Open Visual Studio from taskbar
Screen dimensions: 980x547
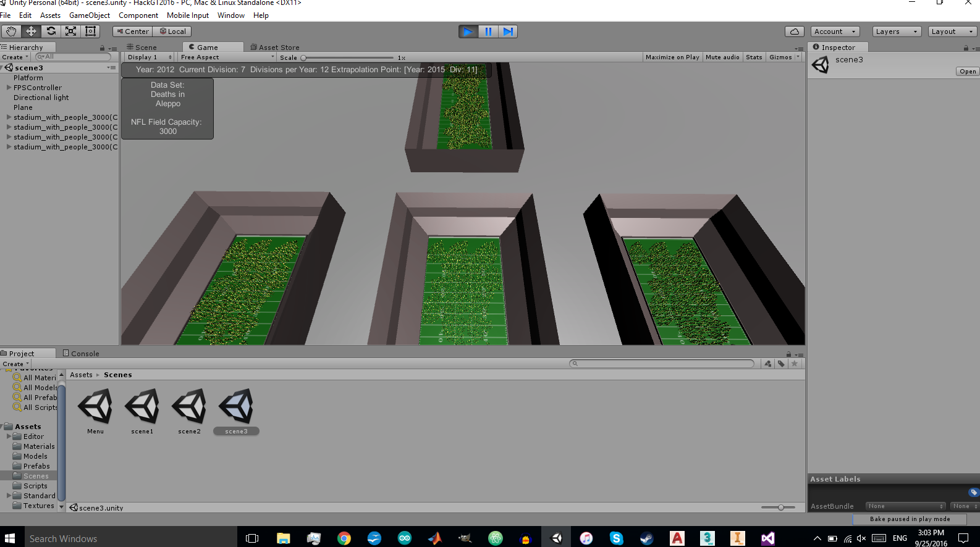767,538
